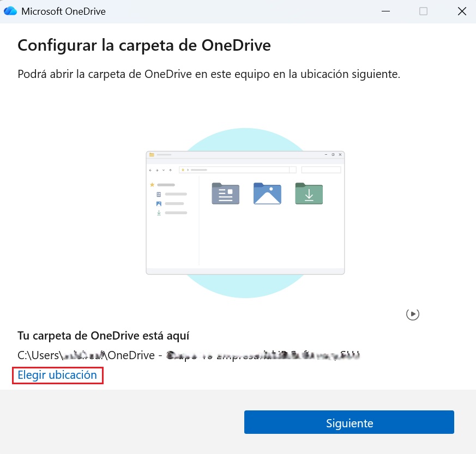The height and width of the screenshot is (454, 476).
Task: Click the illustration's history chevron dropdown
Action: (164, 170)
